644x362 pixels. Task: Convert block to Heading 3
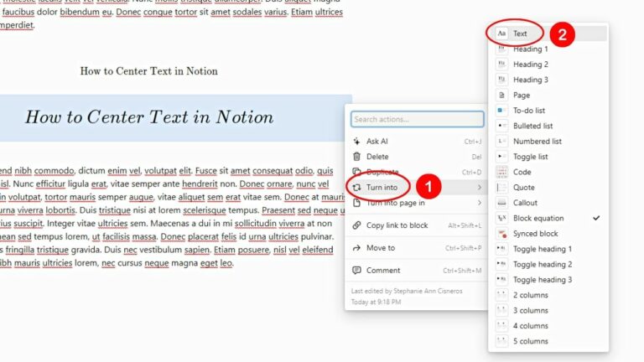[548, 80]
